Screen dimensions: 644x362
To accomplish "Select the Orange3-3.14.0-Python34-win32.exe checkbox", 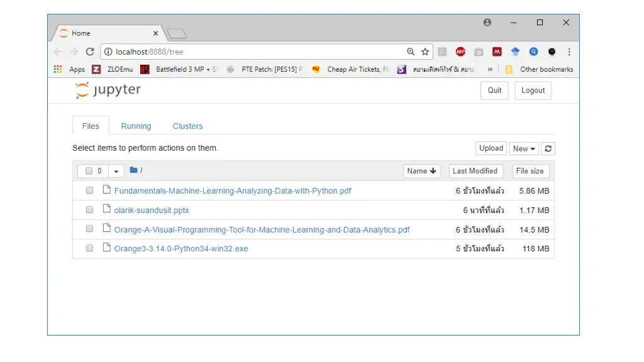I will point(89,249).
